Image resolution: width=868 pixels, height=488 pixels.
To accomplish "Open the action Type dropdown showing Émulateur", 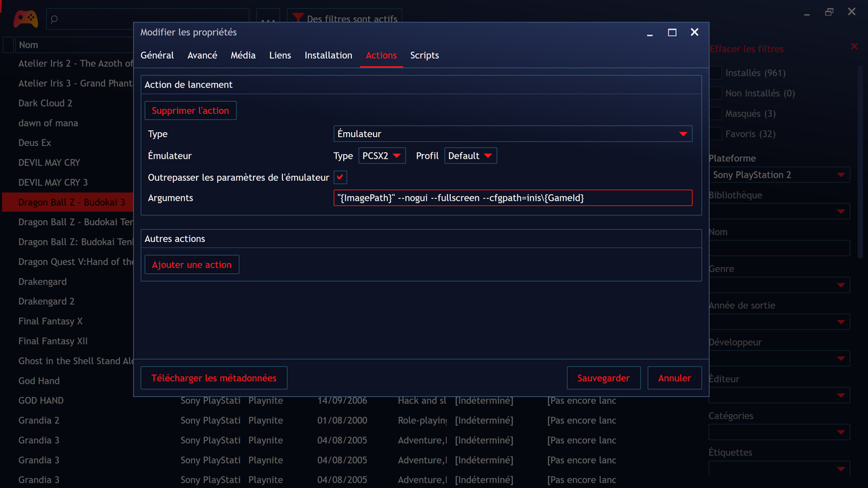I will tap(513, 134).
